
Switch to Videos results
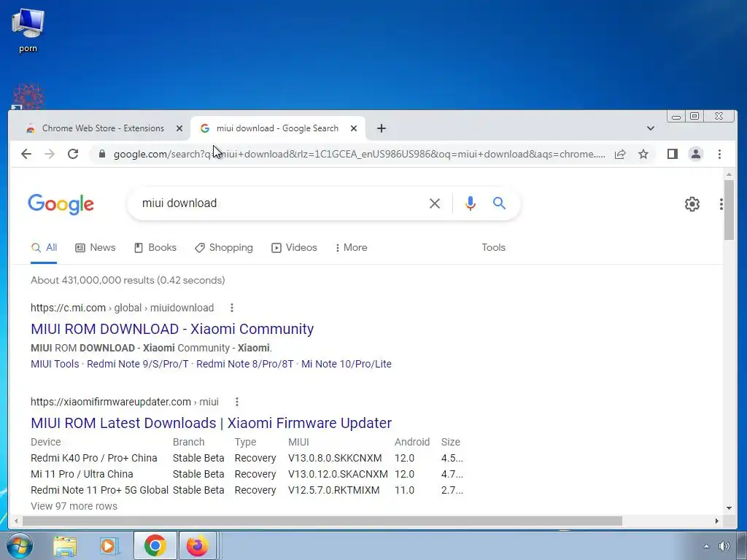click(x=294, y=248)
